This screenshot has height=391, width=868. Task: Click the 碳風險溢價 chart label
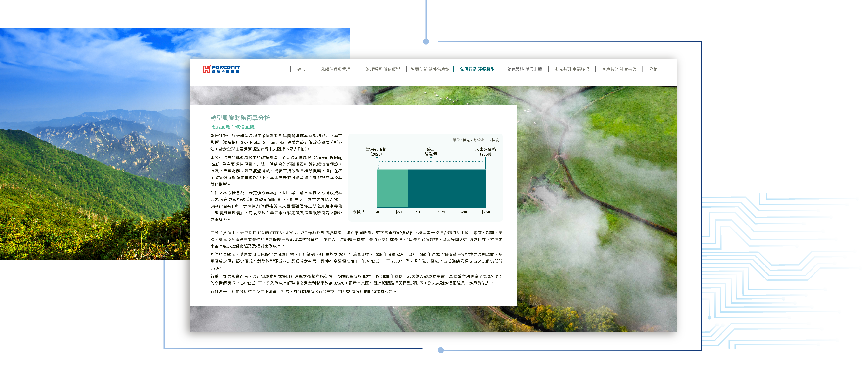click(431, 152)
